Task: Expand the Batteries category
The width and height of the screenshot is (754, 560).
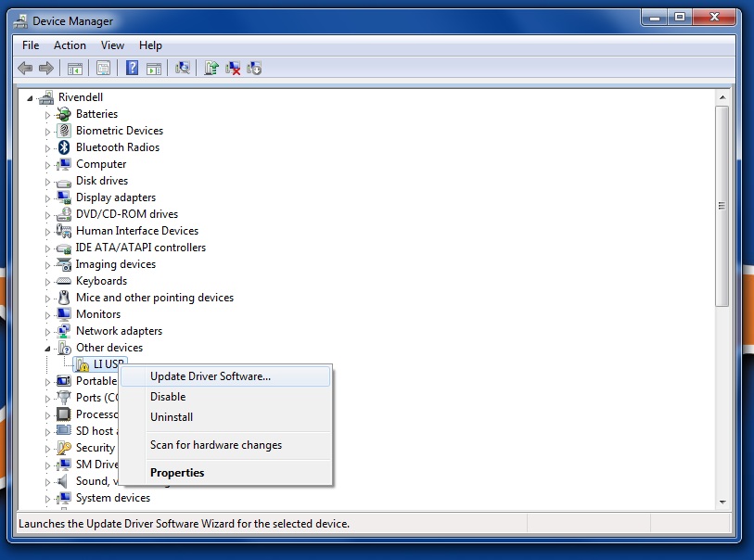Action: point(48,114)
